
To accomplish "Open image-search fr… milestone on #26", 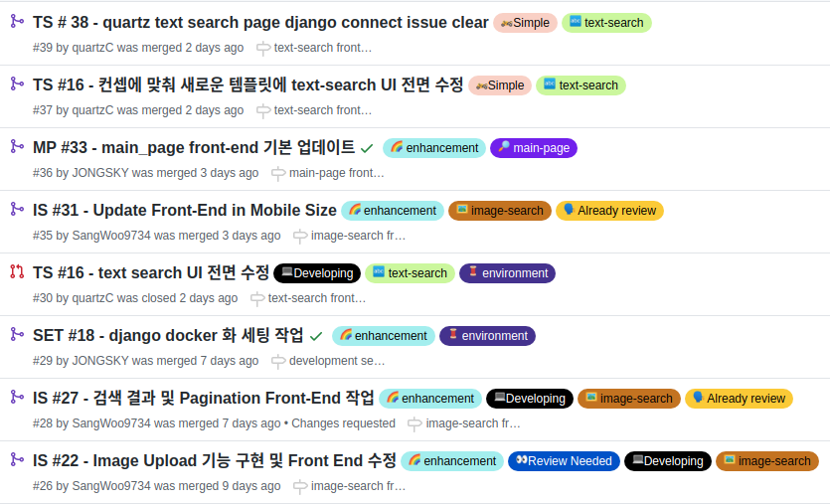I will [359, 486].
